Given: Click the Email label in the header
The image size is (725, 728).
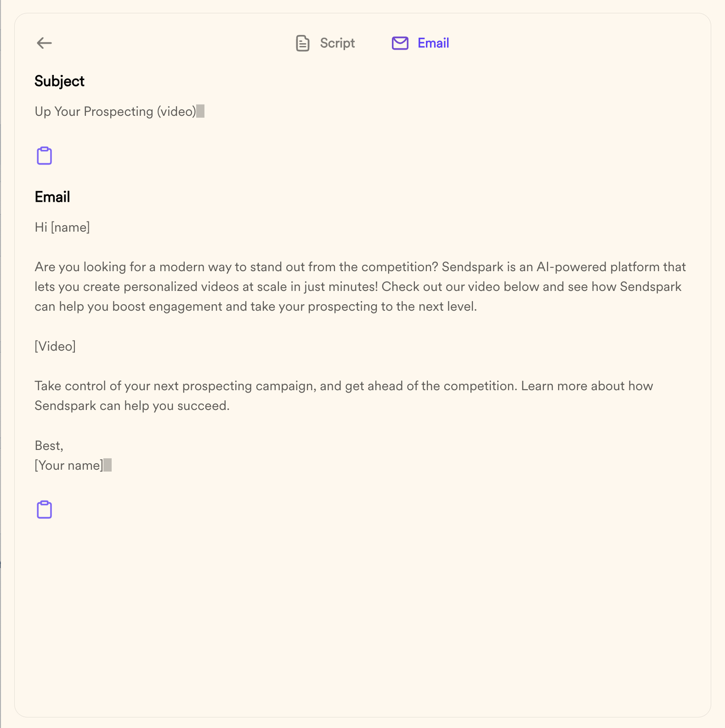Looking at the screenshot, I should (433, 43).
